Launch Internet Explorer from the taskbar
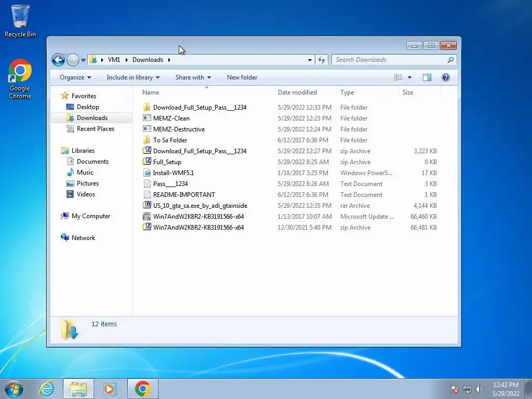 (46, 389)
